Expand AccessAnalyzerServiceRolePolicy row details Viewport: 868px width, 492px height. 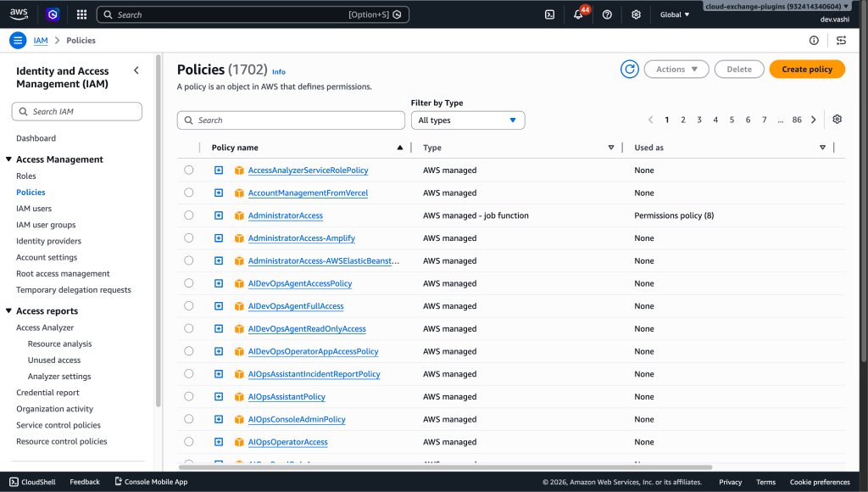tap(219, 171)
